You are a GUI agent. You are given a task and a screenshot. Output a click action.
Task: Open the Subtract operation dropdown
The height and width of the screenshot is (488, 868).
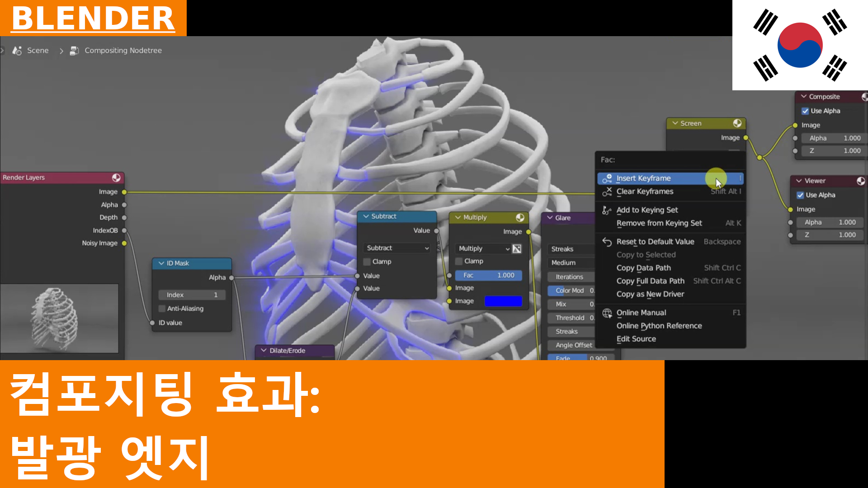[396, 248]
